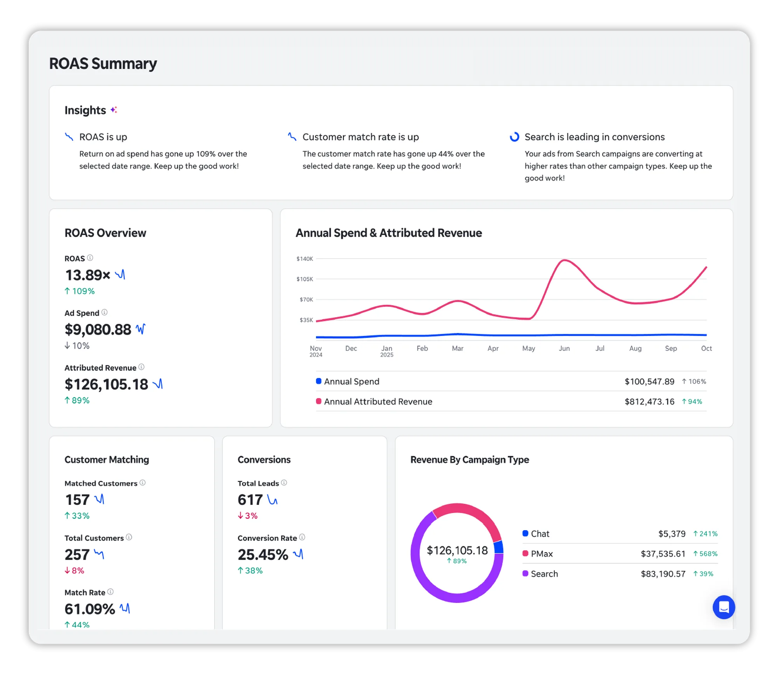Click the info icon next to ROAS
The width and height of the screenshot is (784, 681).
[90, 258]
